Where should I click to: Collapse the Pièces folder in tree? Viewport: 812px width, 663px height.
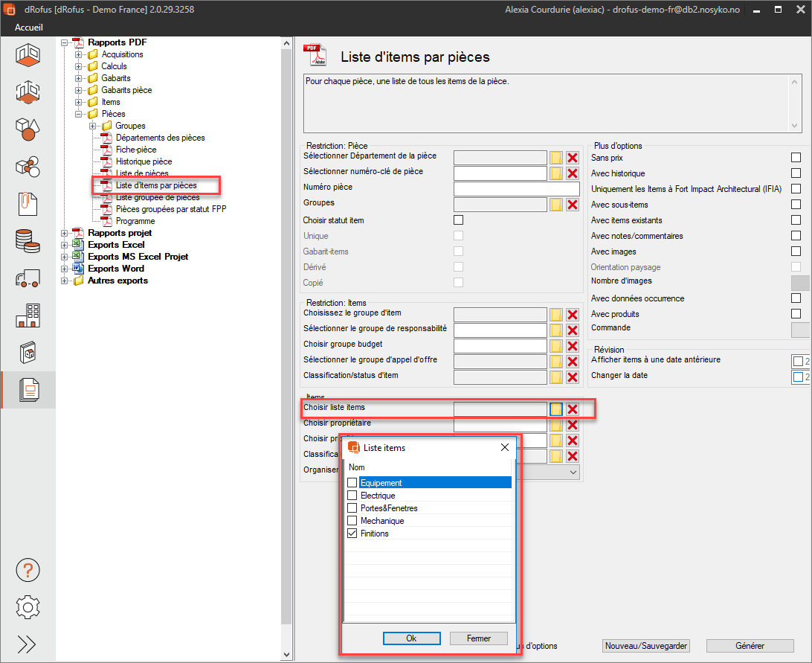point(78,114)
